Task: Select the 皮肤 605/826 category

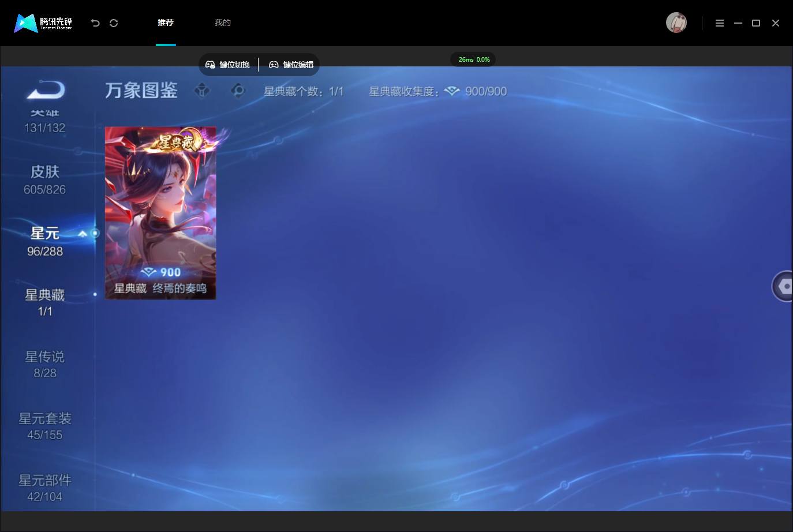Action: pos(45,180)
